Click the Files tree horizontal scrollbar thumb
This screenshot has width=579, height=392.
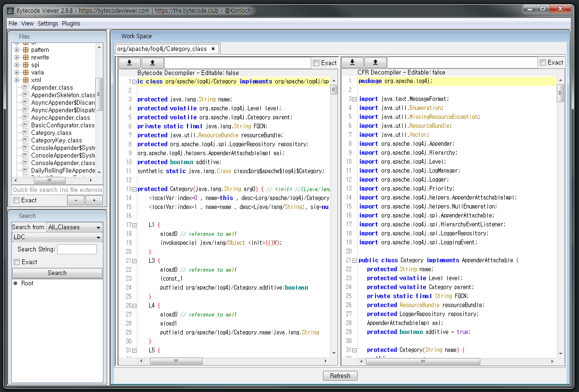point(50,180)
